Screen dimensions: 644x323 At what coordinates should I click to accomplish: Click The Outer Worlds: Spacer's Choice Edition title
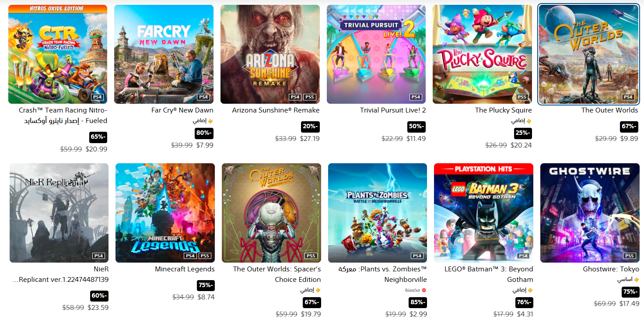(x=277, y=274)
